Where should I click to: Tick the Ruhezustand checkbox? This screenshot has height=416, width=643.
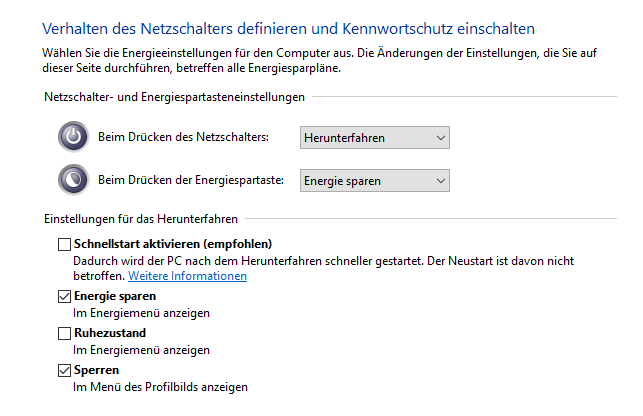(65, 333)
